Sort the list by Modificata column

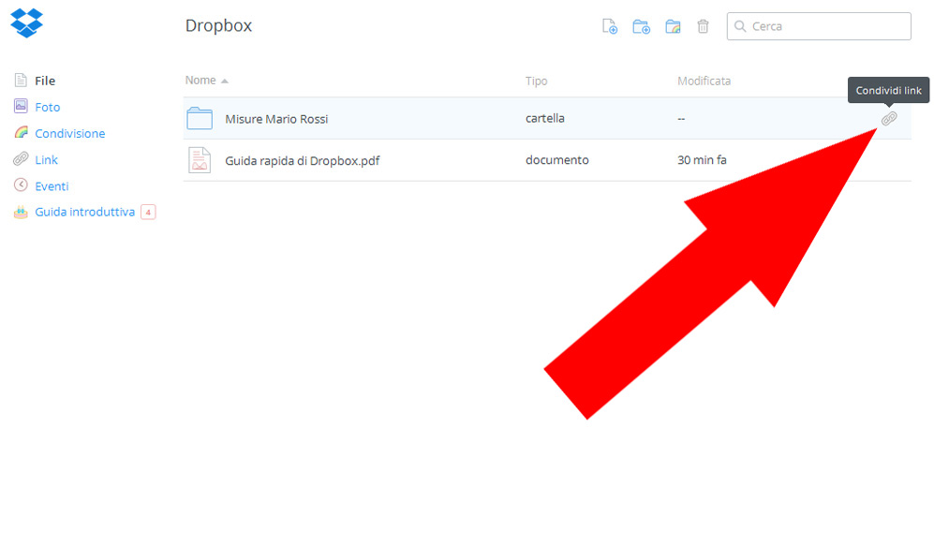[x=704, y=81]
